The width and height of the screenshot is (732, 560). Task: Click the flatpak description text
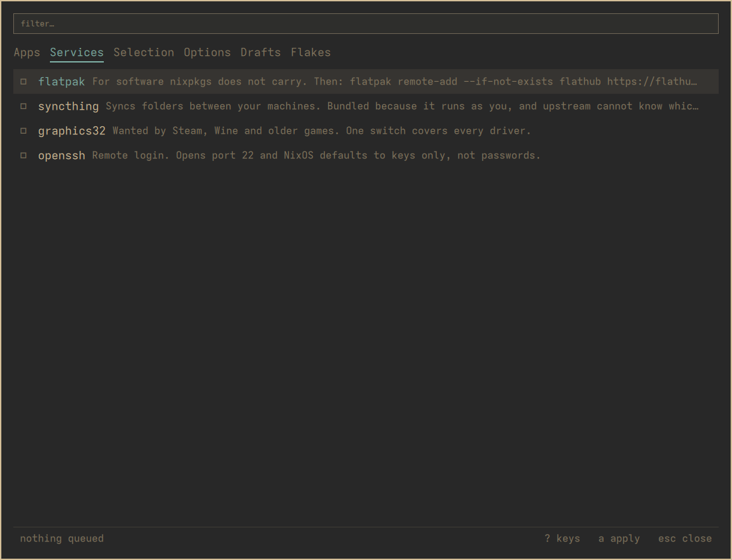[395, 82]
